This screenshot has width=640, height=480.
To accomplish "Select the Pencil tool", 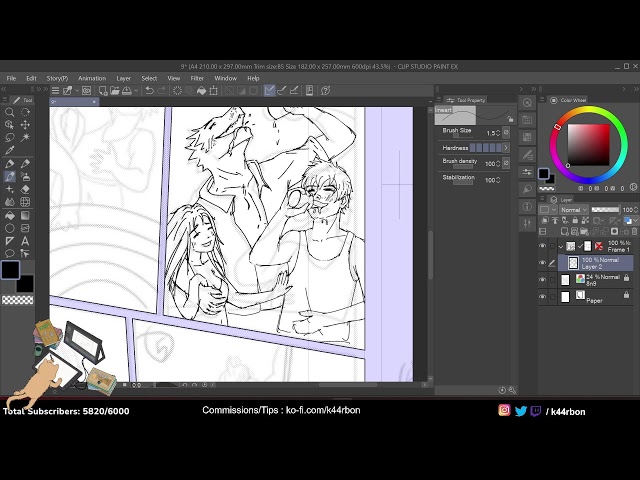I will (25, 164).
